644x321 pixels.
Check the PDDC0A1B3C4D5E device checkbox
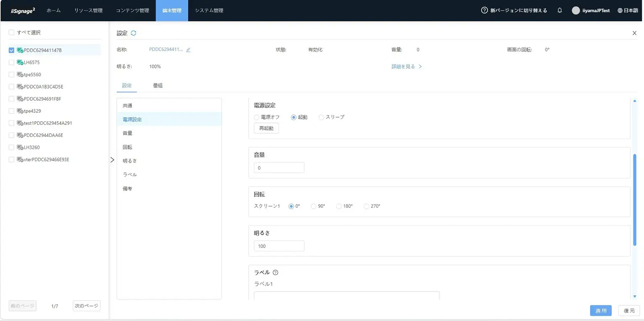tap(11, 87)
